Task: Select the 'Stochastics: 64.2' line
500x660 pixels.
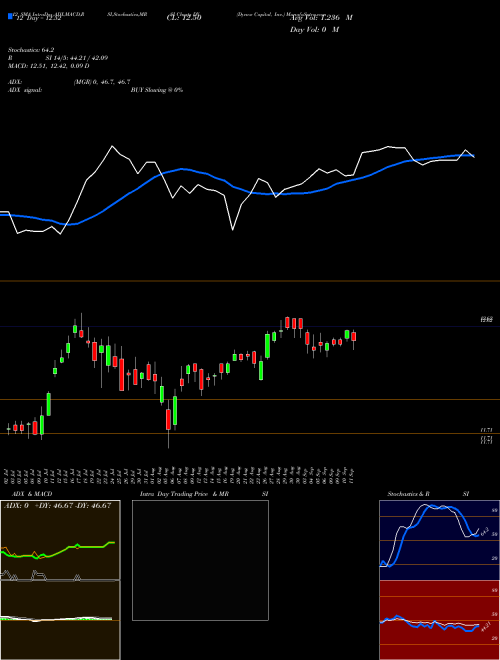Action: click(31, 50)
